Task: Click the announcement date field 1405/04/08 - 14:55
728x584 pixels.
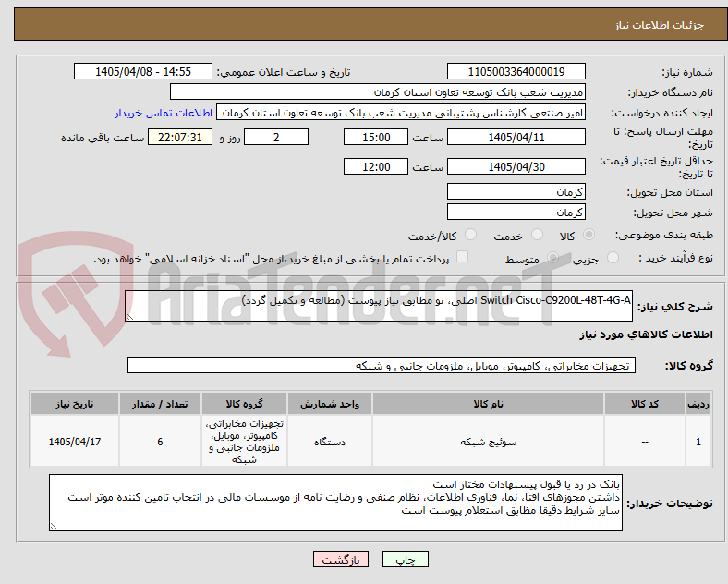Action: click(x=143, y=72)
